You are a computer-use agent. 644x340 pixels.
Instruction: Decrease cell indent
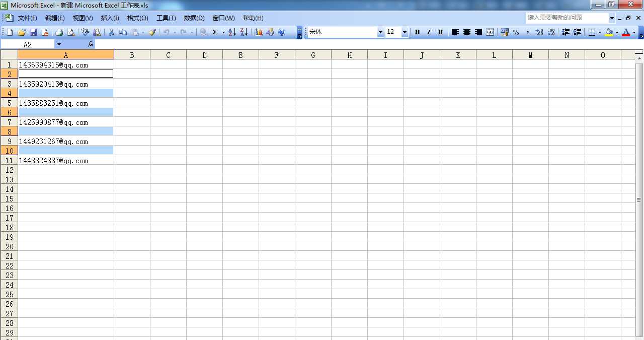566,32
